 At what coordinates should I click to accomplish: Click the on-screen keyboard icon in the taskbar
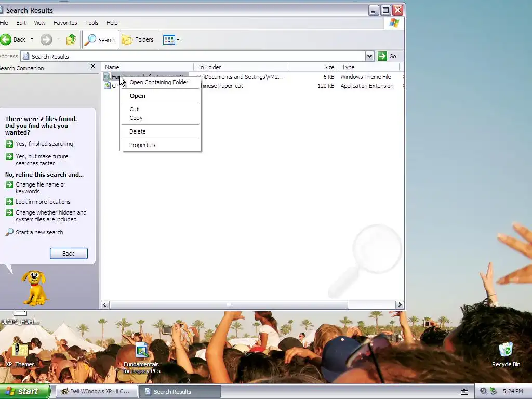click(464, 392)
